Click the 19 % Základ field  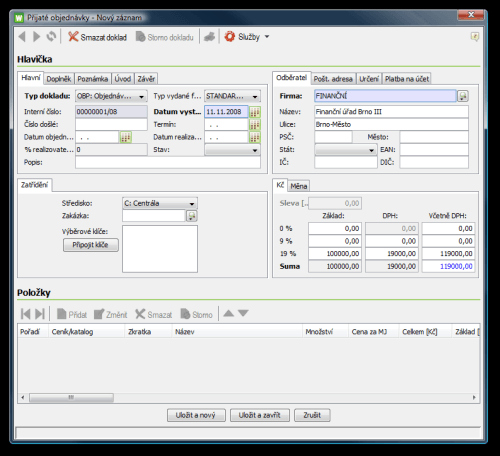tap(335, 254)
